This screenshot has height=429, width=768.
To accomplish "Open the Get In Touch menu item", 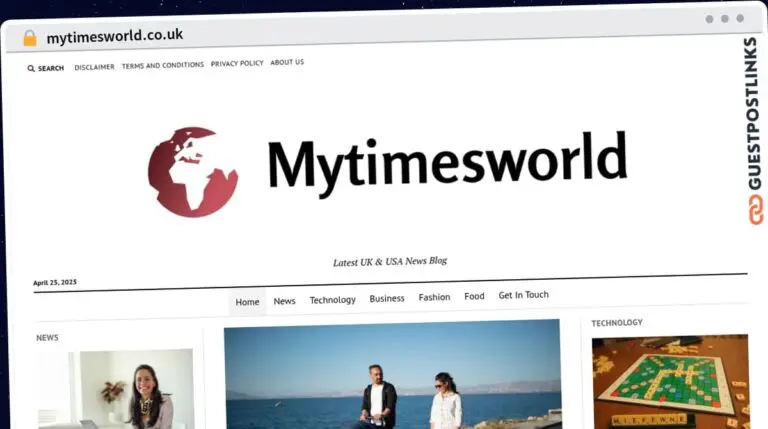I will click(524, 295).
